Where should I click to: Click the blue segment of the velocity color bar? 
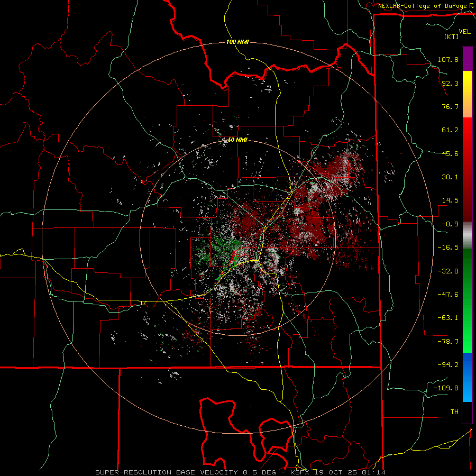[x=467, y=377]
